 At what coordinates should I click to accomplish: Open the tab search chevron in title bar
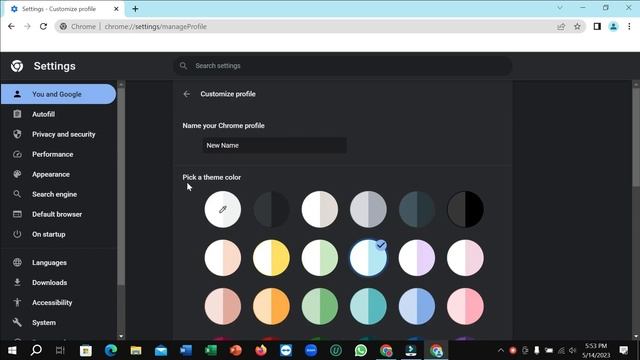[560, 8]
